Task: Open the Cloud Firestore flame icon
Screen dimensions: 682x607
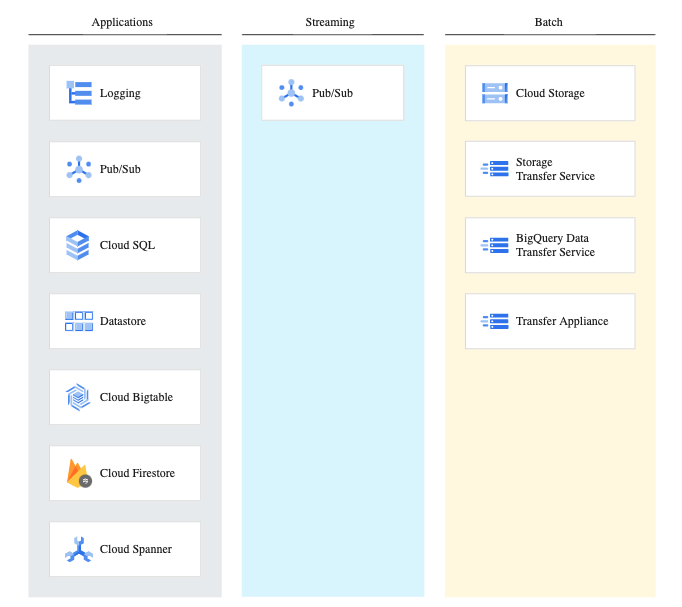Action: click(x=78, y=473)
